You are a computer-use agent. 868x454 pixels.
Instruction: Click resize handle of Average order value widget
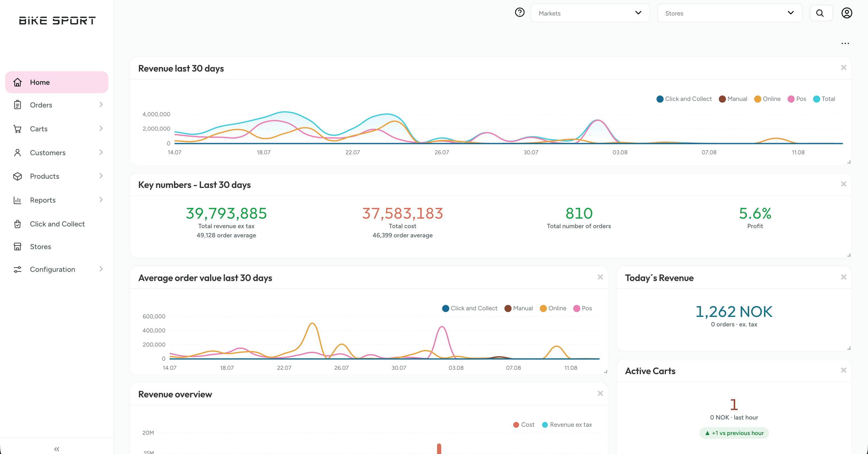606,371
